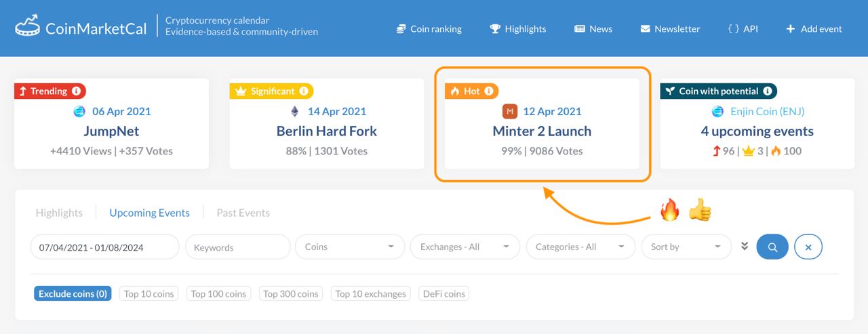Expand the Sort by dropdown
868x334 pixels.
pyautogui.click(x=686, y=247)
